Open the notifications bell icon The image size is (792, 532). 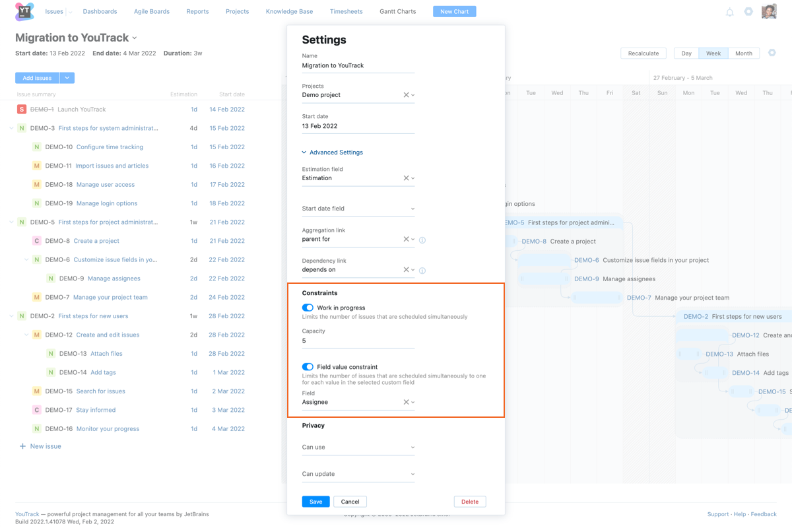(x=729, y=12)
